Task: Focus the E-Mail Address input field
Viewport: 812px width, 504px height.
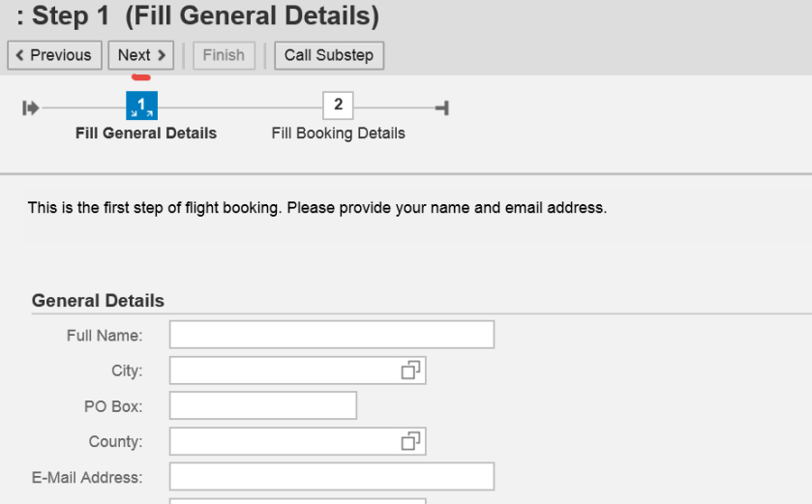Action: 331,476
